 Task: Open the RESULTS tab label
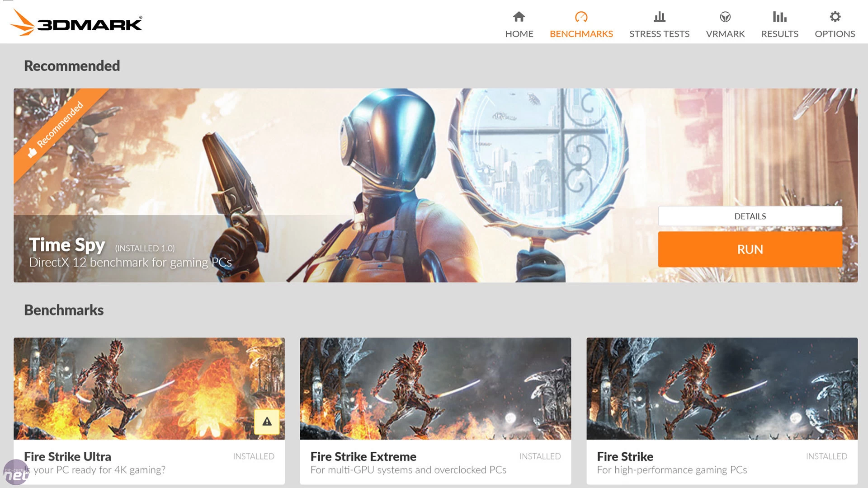[x=779, y=34]
